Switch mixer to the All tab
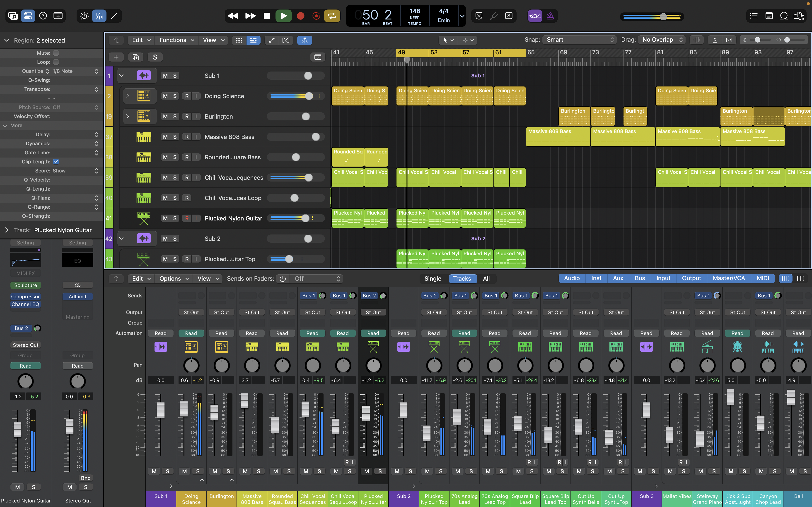The width and height of the screenshot is (812, 507). (x=486, y=279)
